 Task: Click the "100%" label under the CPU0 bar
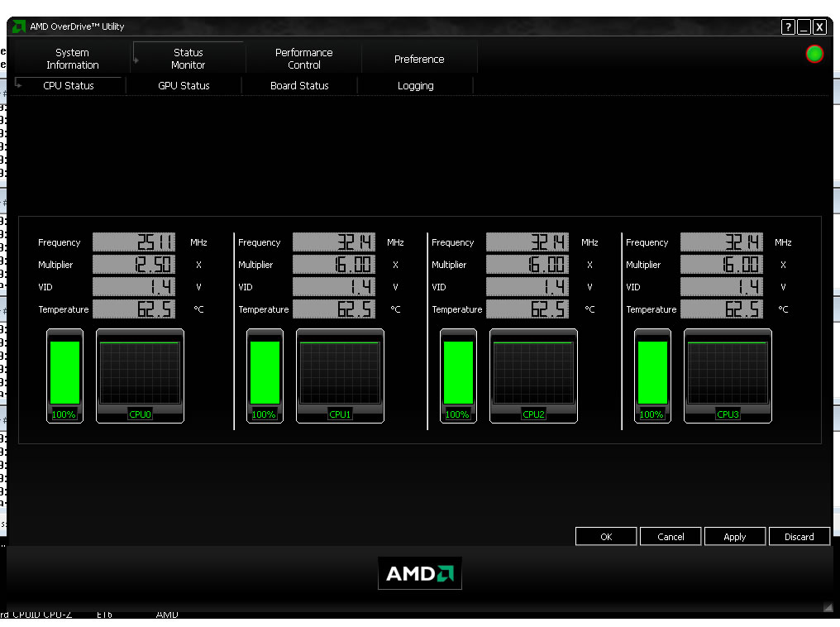[64, 414]
